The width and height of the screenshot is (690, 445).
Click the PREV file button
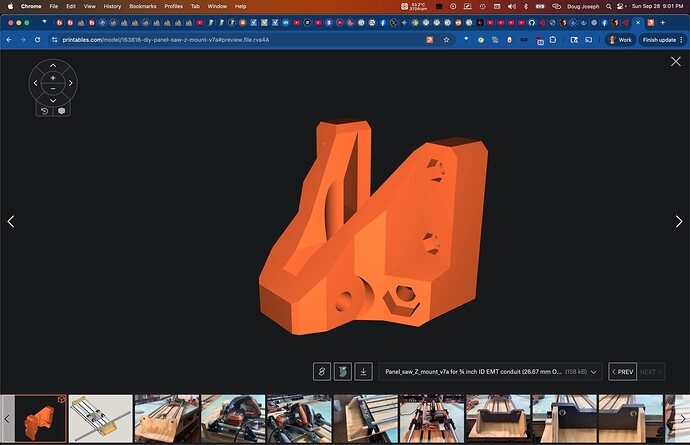click(x=621, y=371)
